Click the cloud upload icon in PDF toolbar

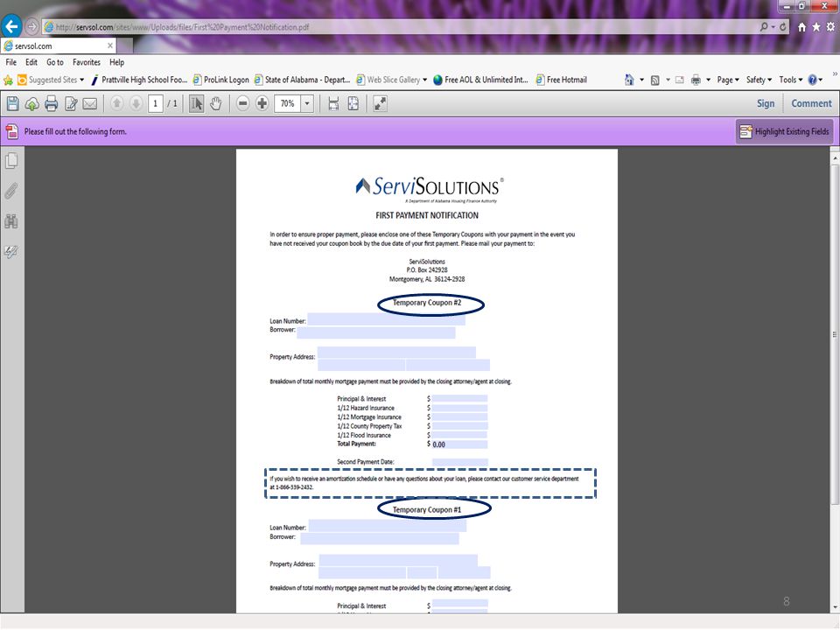[x=32, y=103]
